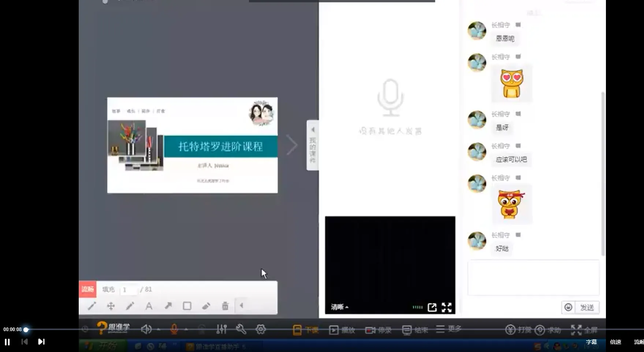
Task: Select the rectangle shape tool
Action: tap(187, 306)
